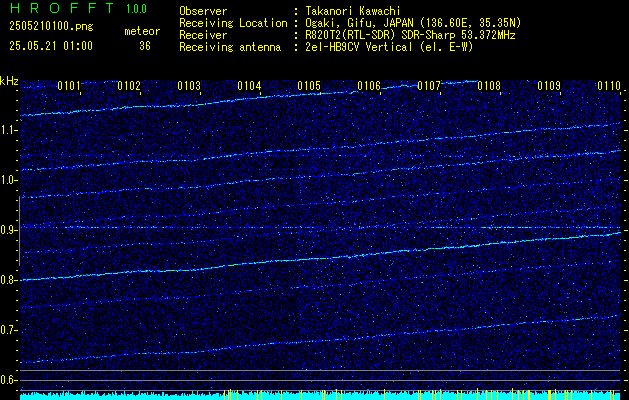This screenshot has width=629, height=400.
Task: Click the cyan signal-level strip at bottom
Action: click(x=320, y=396)
